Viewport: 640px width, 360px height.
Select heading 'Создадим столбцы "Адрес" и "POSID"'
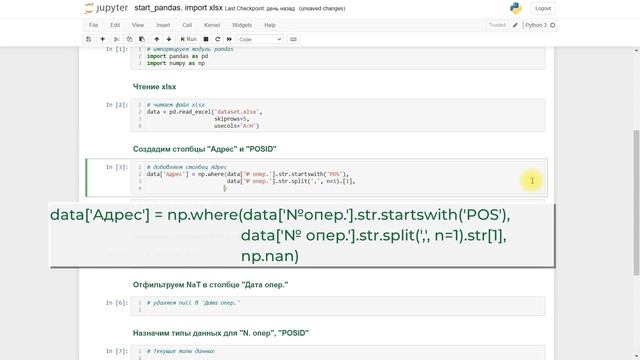(x=204, y=149)
